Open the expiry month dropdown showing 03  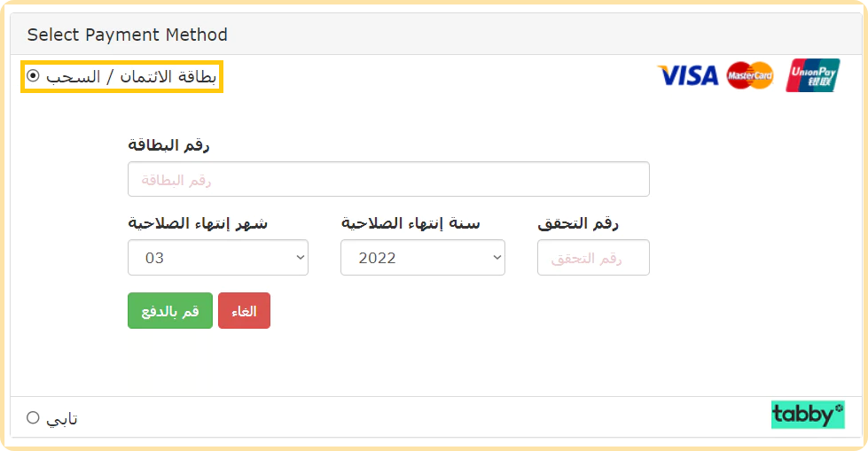pos(218,257)
